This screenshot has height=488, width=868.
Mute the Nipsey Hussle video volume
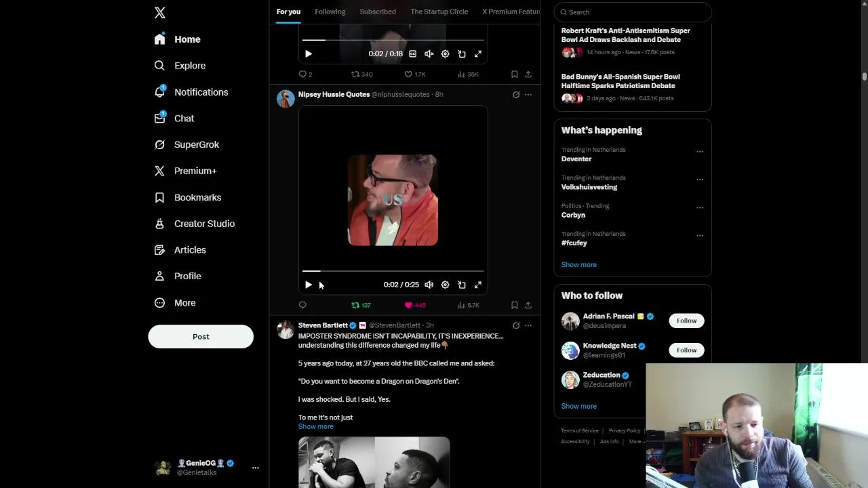[429, 285]
